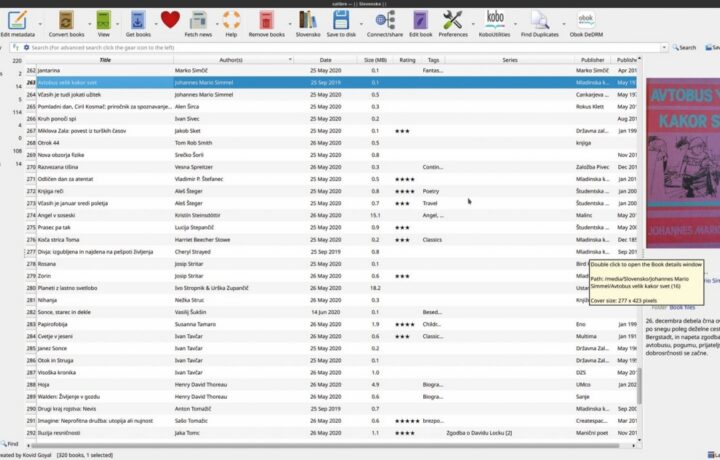
Task: Sort by the Series column header
Action: coord(510,60)
